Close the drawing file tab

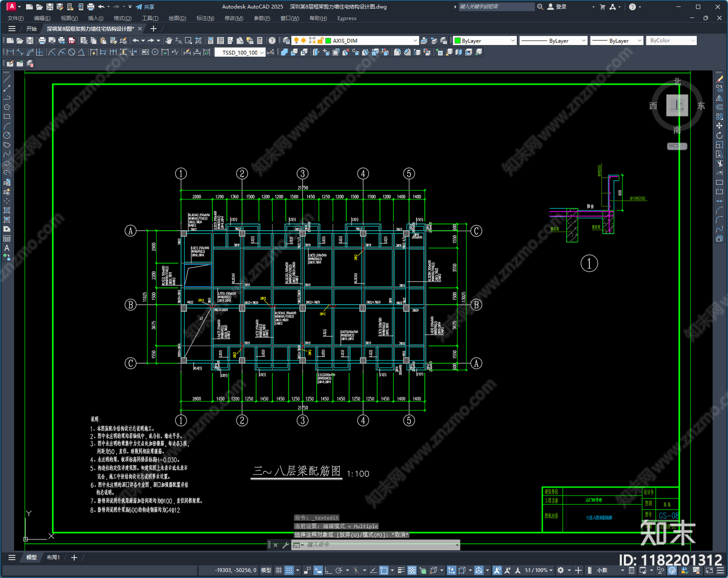[140, 29]
